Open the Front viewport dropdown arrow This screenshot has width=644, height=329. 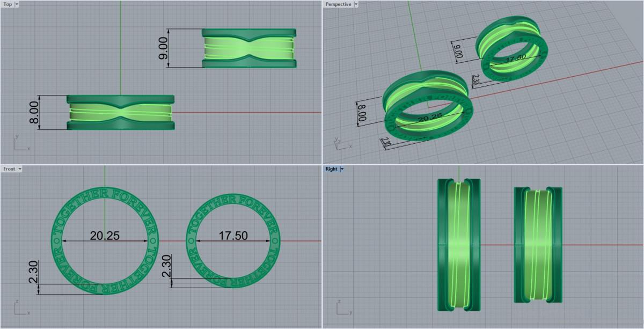click(20, 169)
